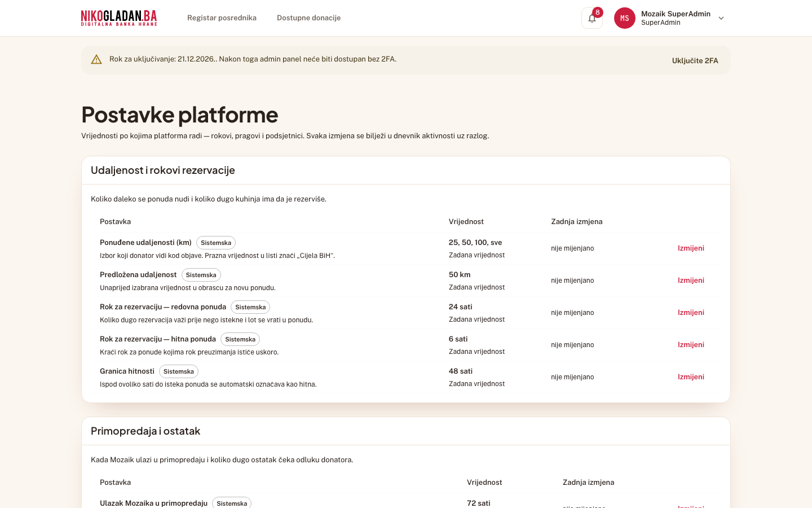Click Ulazak Mozaika u primopredaju setting name
The width and height of the screenshot is (812, 508).
153,503
